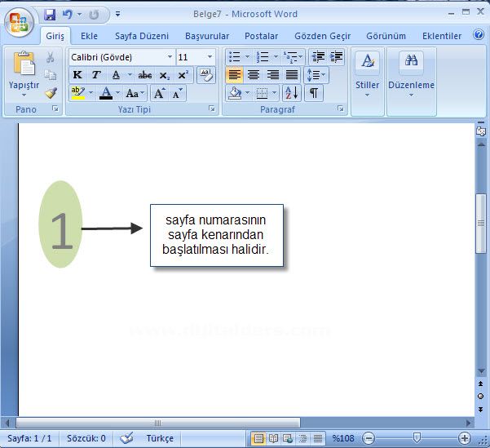Toggle Bold (K) formatting

click(x=77, y=75)
